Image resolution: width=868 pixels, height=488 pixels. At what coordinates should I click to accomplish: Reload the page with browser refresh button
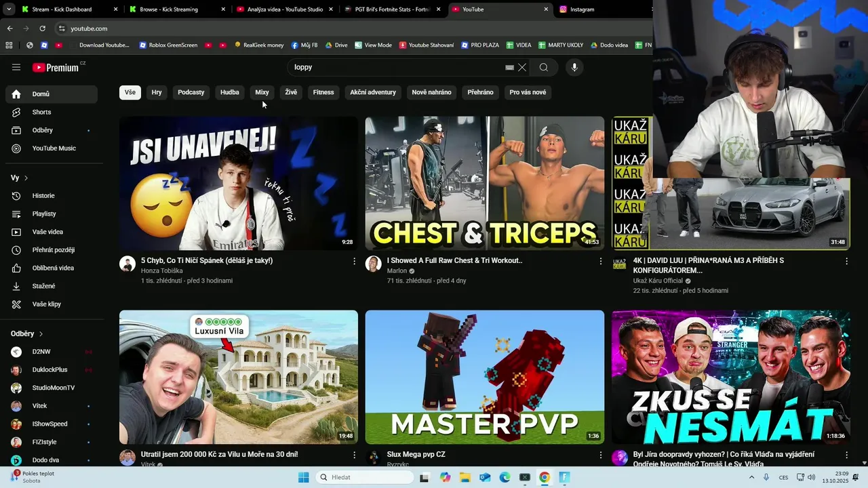pyautogui.click(x=42, y=28)
